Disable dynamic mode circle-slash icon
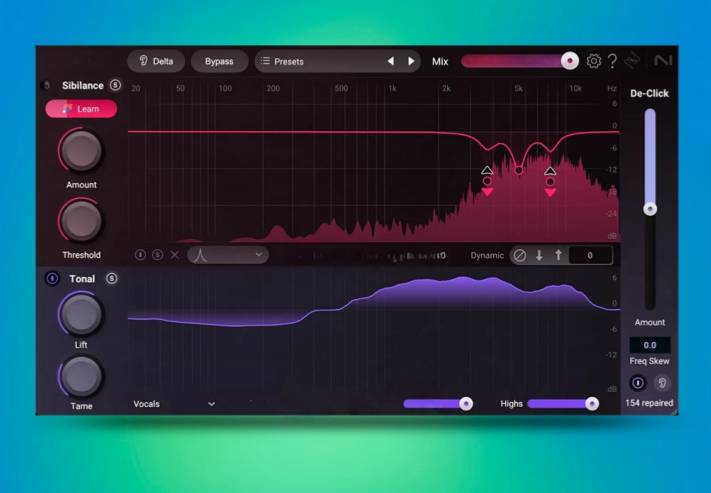The width and height of the screenshot is (711, 493). 520,255
